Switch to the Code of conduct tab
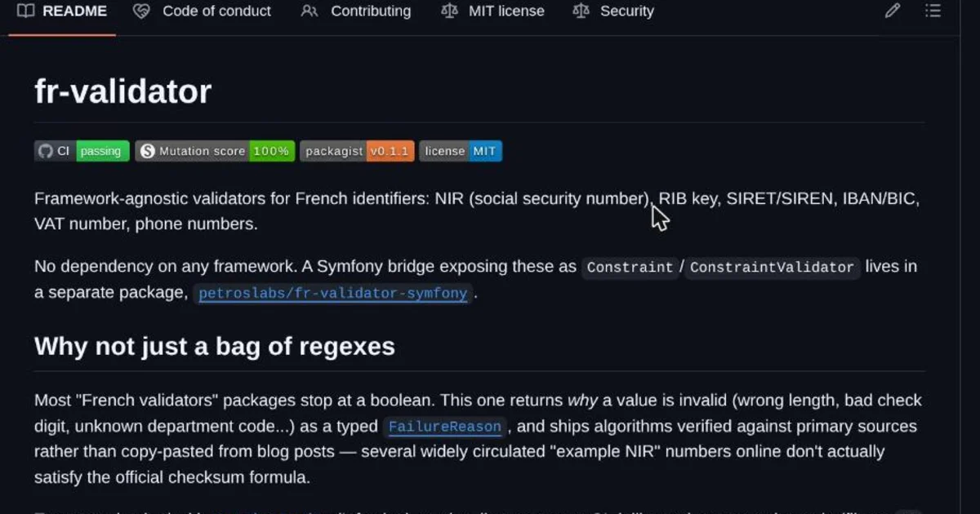 [x=202, y=11]
